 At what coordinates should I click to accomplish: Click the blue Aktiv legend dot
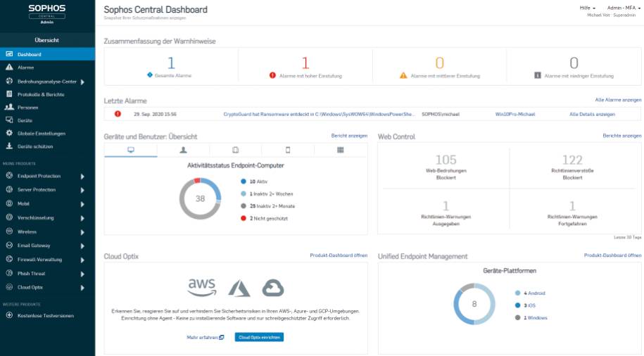coord(243,181)
